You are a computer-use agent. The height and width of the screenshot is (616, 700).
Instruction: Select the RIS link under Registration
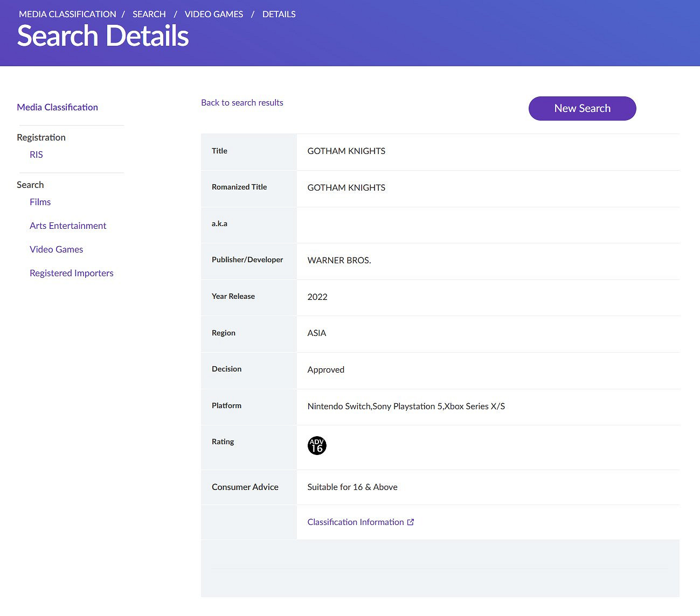pos(36,155)
